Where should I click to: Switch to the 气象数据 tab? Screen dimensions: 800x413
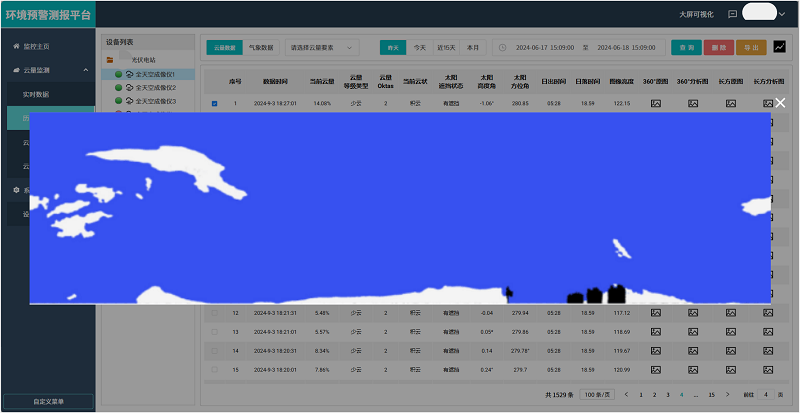tap(260, 47)
